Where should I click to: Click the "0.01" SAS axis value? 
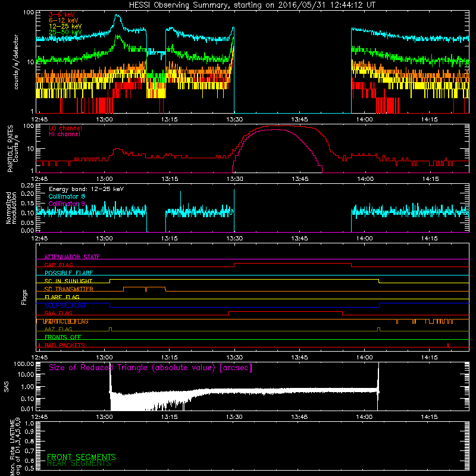click(x=27, y=409)
